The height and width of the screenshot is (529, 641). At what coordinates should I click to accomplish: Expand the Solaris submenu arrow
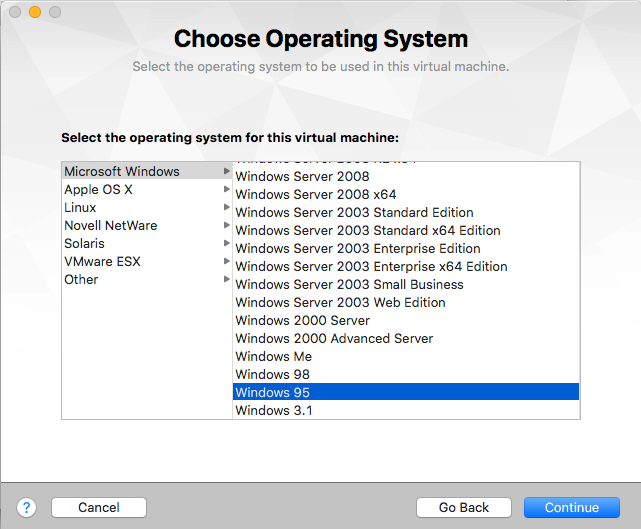pos(227,243)
